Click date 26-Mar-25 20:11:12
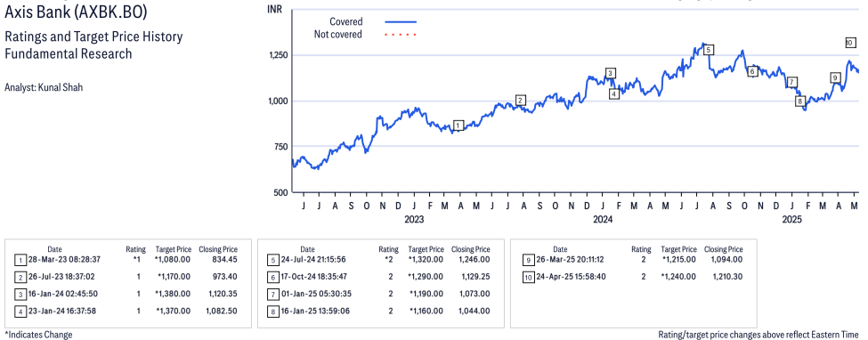 tap(569, 259)
